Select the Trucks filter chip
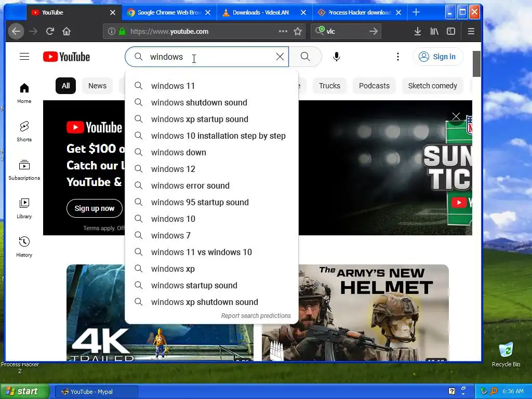The width and height of the screenshot is (532, 399). click(329, 86)
